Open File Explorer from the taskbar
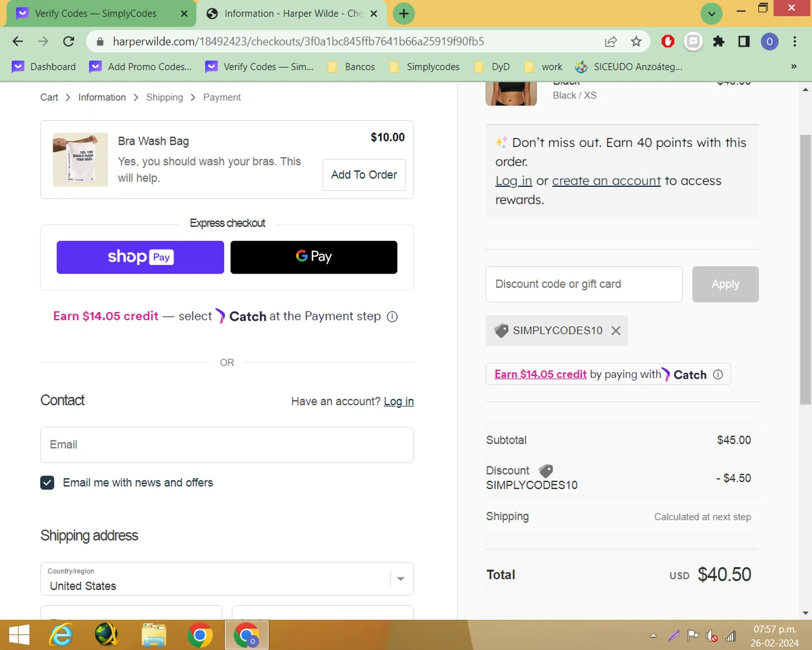The width and height of the screenshot is (812, 650). click(154, 635)
